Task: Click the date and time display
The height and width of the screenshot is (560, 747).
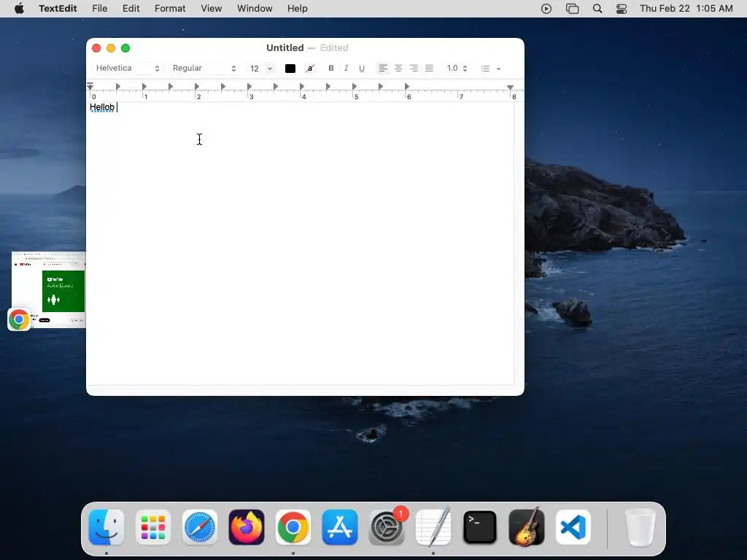Action: pyautogui.click(x=686, y=9)
